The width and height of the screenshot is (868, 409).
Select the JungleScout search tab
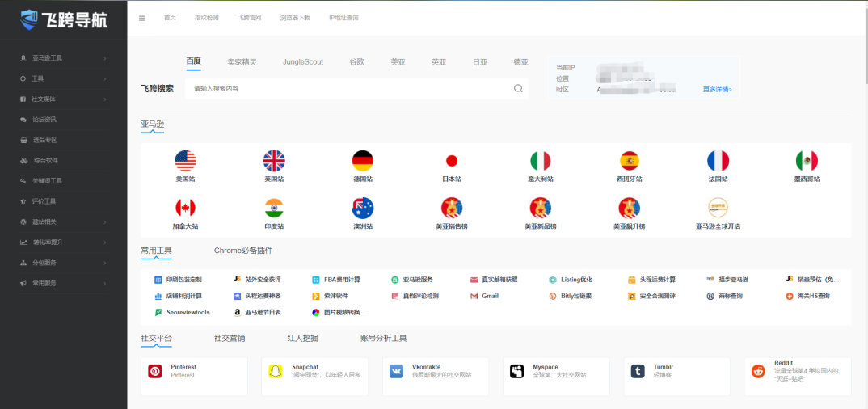pyautogui.click(x=303, y=62)
